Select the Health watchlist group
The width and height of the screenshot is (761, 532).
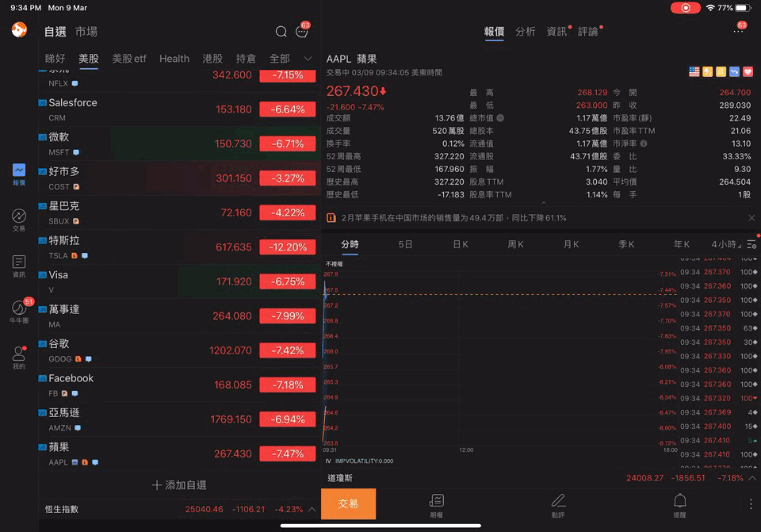coord(174,59)
